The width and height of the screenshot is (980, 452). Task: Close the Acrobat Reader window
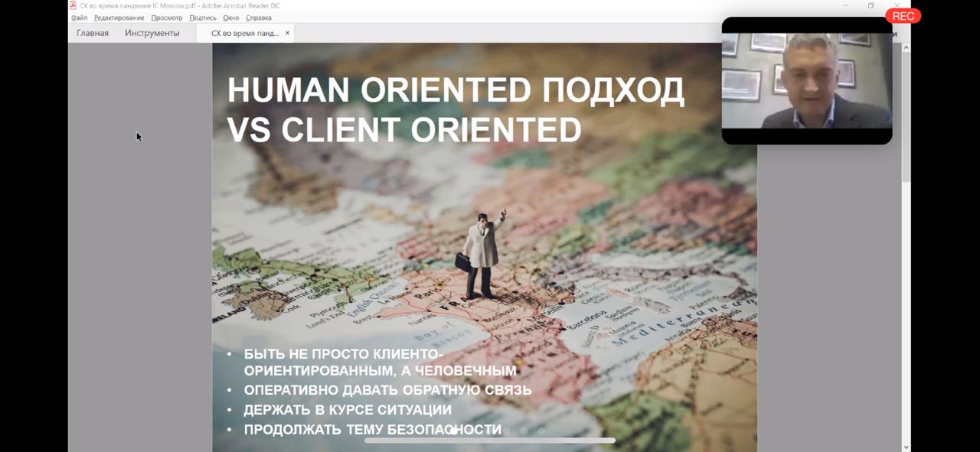click(x=897, y=5)
